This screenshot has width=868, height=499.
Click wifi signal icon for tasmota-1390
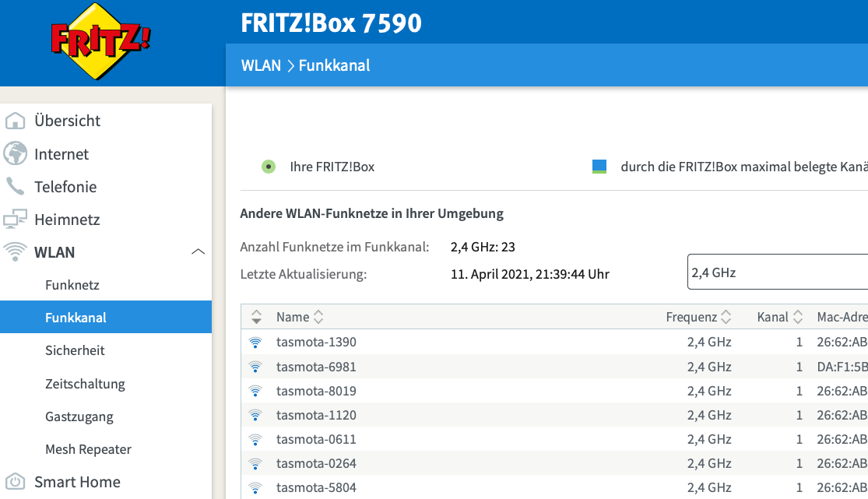[x=255, y=343]
